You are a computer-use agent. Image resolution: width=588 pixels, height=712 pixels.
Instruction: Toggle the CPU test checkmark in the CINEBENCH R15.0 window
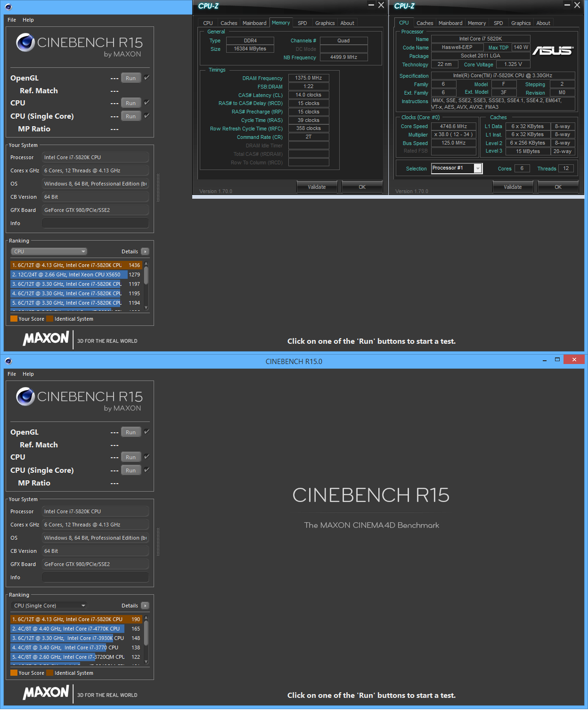pos(147,457)
